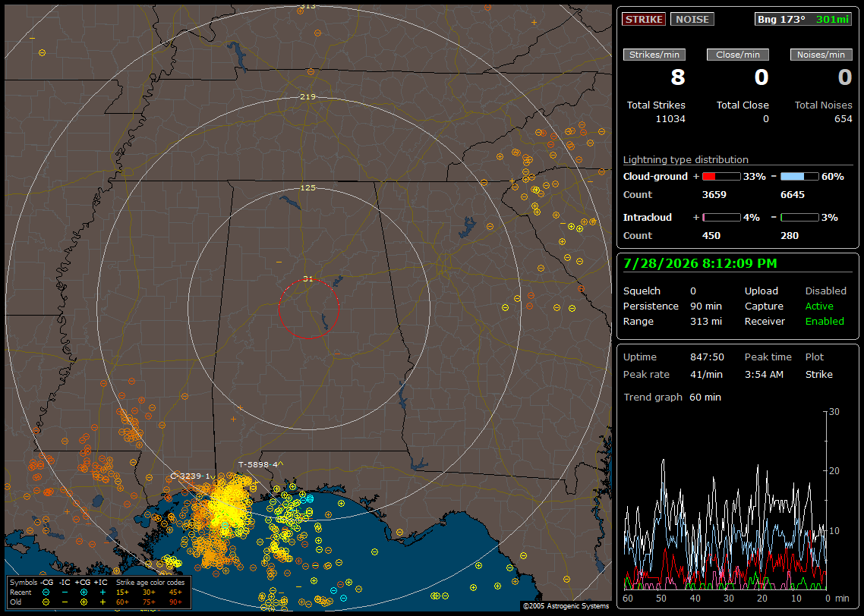Image resolution: width=864 pixels, height=616 pixels.
Task: Pick the 75+ strike age color code
Action: pos(149,602)
